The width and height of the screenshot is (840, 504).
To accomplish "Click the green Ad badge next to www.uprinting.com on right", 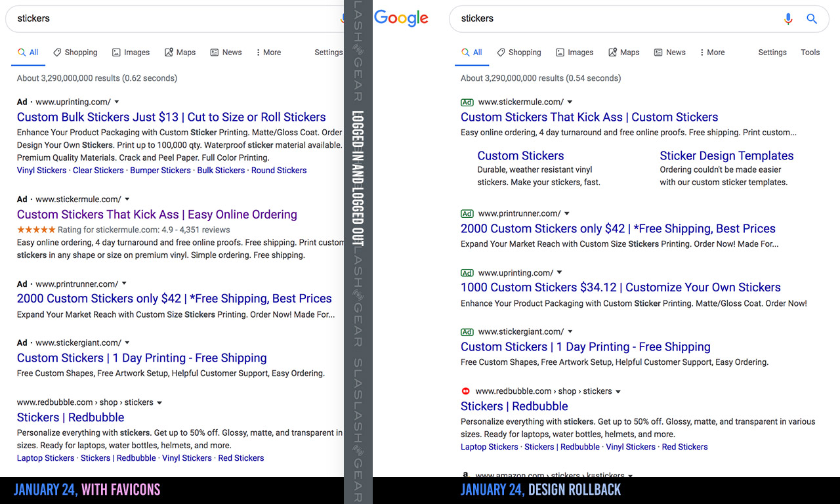I will pos(467,273).
